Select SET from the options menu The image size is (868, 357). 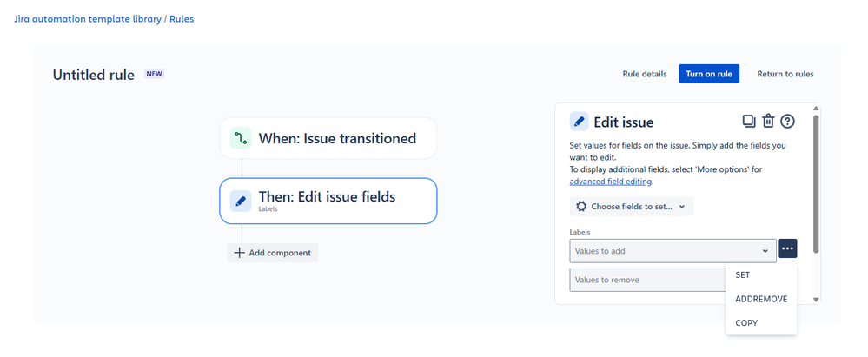click(x=743, y=274)
